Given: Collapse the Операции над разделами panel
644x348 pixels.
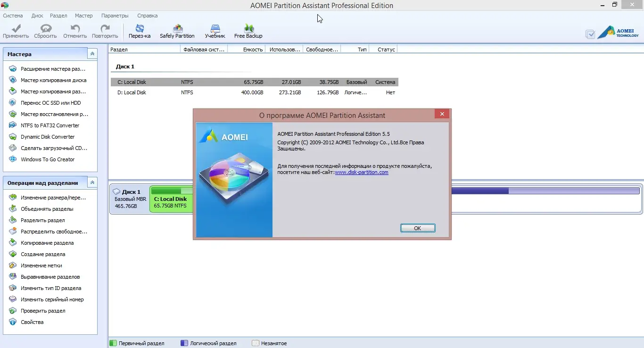Looking at the screenshot, I should tap(92, 182).
